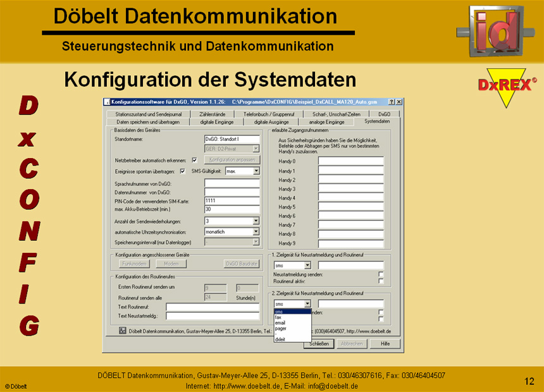Toggle 'Netzbetreiber automatisch erkennen' checkbox
This screenshot has height=392, width=544.
pyautogui.click(x=195, y=160)
